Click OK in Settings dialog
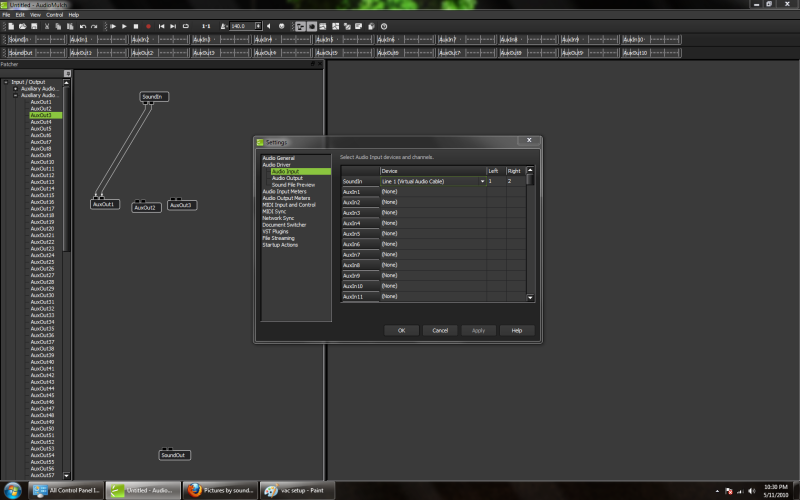 click(401, 330)
